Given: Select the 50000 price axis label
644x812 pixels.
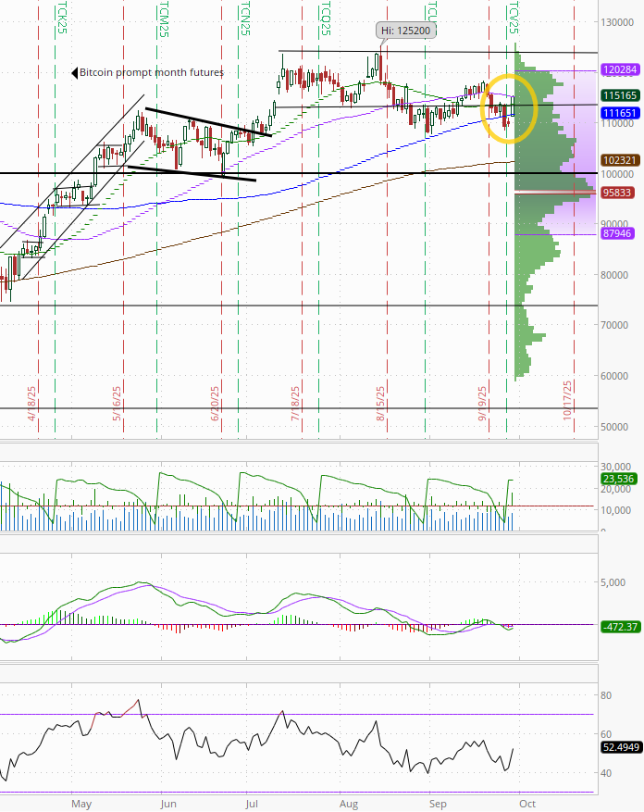Looking at the screenshot, I should point(614,427).
